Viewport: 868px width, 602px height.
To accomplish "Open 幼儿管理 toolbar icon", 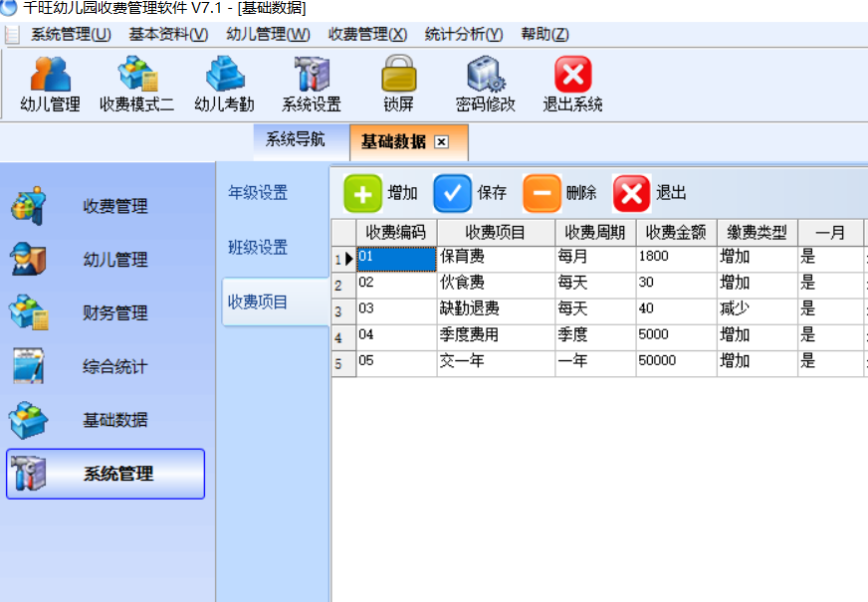I will click(x=51, y=74).
